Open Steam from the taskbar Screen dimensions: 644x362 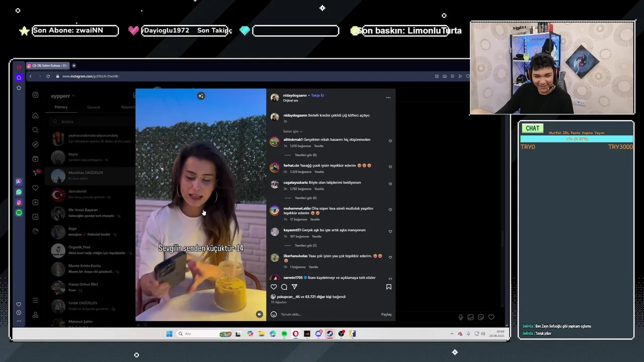[330, 334]
